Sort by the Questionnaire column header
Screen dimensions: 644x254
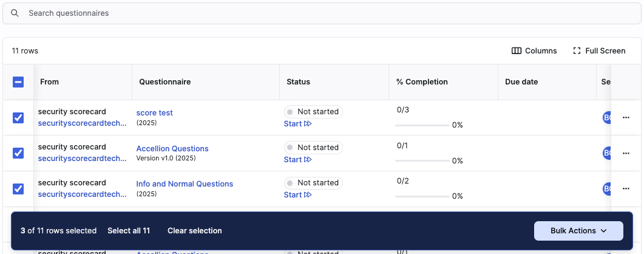pyautogui.click(x=164, y=82)
